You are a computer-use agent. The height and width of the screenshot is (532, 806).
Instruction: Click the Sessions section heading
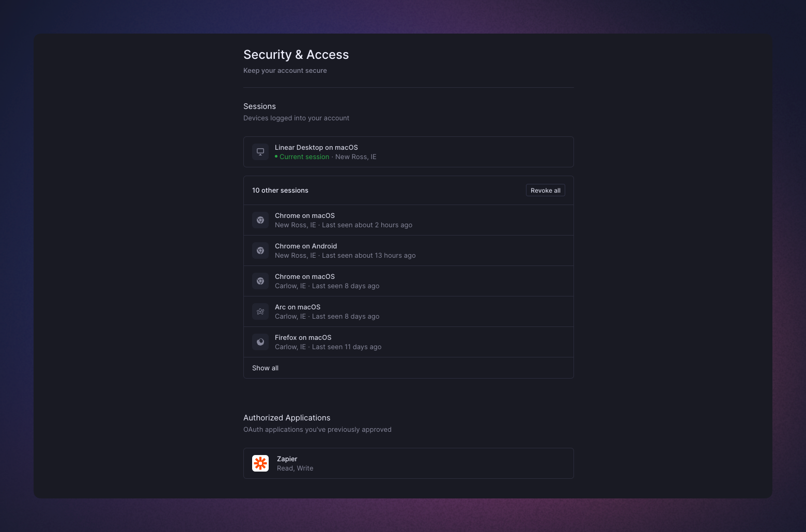pos(259,106)
